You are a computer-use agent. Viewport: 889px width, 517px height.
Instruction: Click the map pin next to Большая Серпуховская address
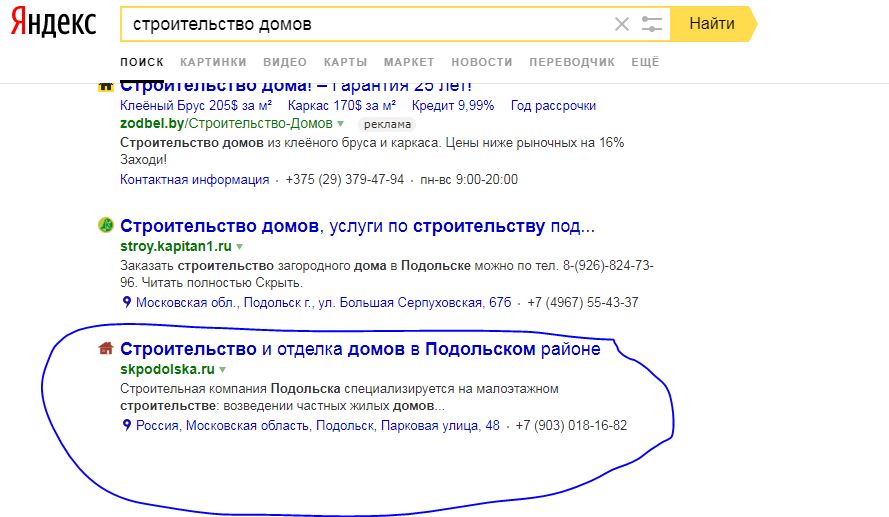[127, 302]
